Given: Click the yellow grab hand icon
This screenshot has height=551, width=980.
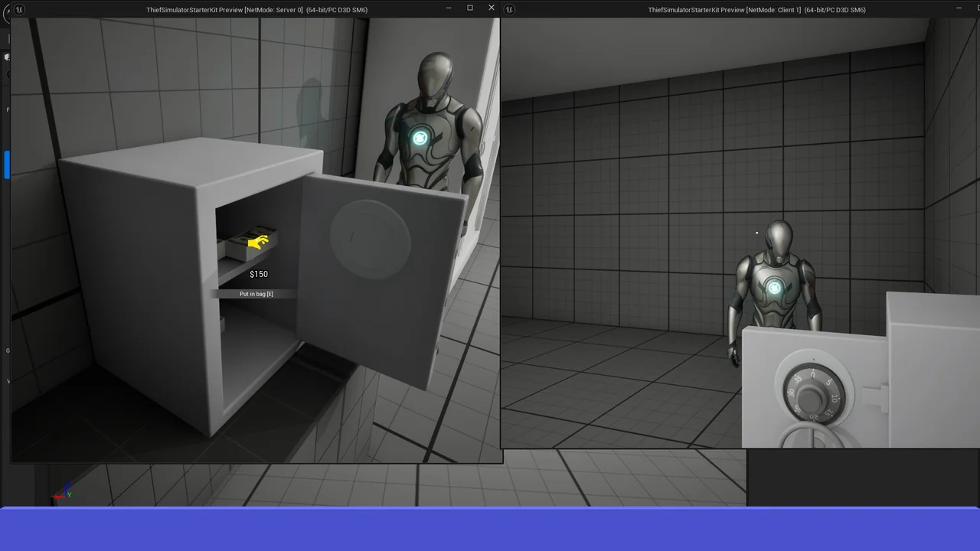Looking at the screenshot, I should pos(259,243).
